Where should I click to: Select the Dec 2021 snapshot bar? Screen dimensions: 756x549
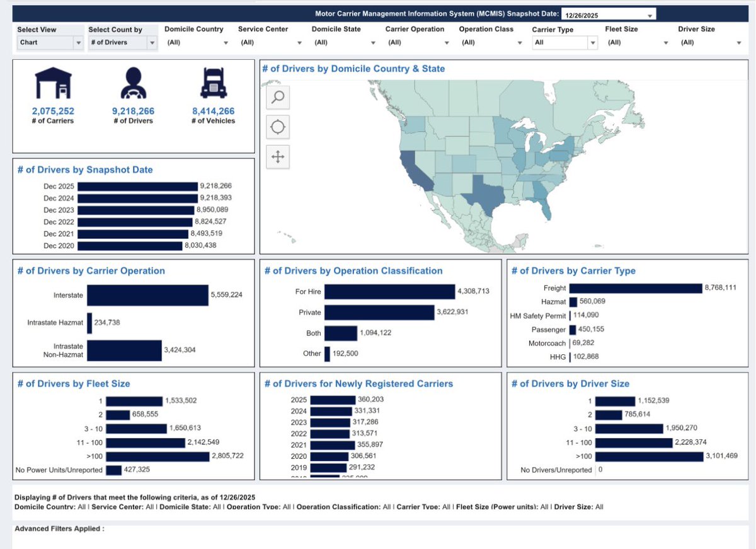coord(133,234)
